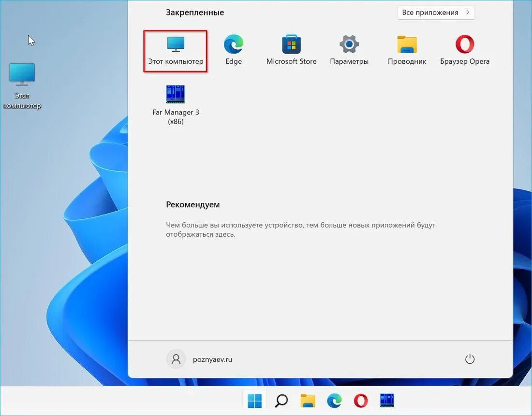
Task: Launch Браузер Opera pinned app
Action: (x=465, y=50)
